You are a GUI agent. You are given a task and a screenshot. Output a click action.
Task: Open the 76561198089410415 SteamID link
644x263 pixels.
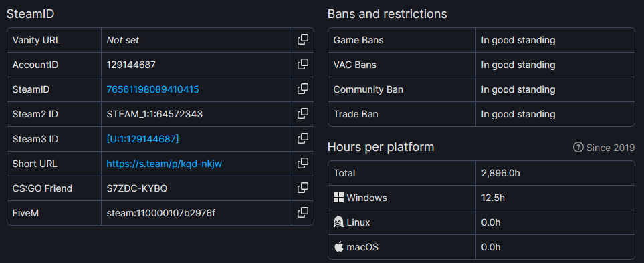tap(152, 89)
